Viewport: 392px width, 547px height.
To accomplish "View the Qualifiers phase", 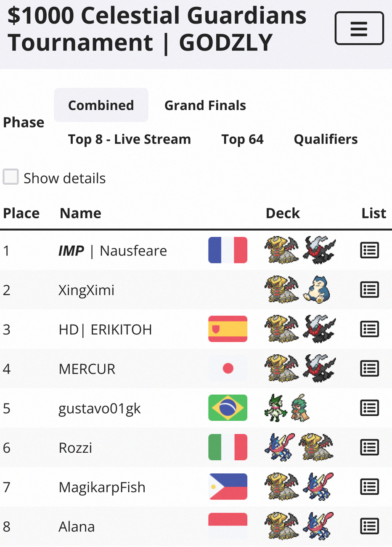I will tap(325, 139).
